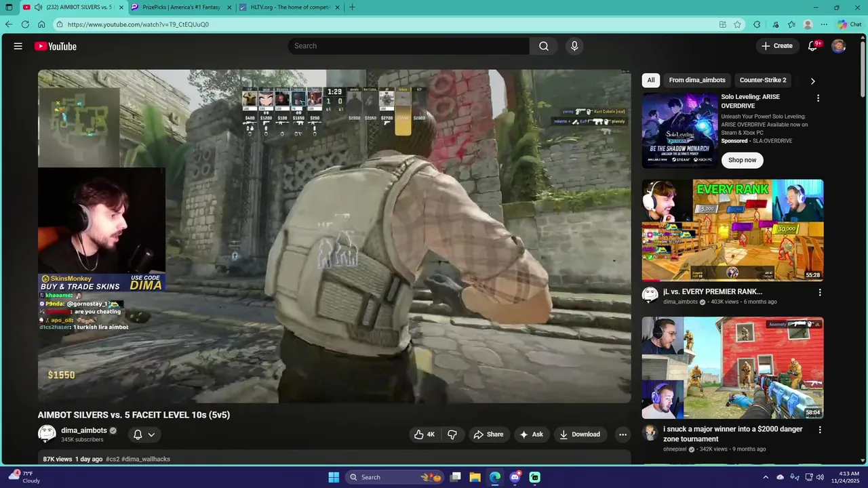Open browser extensions puzzle icon

[757, 24]
